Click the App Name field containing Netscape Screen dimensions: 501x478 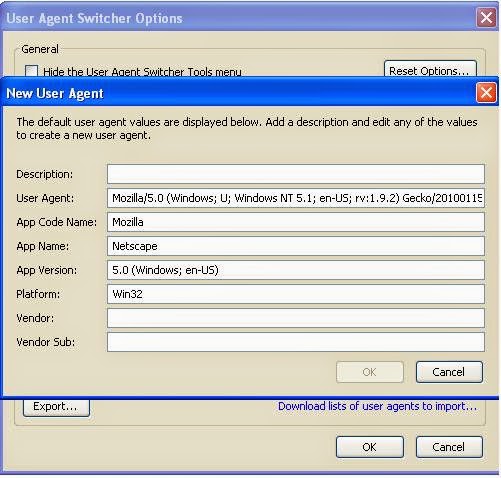296,246
